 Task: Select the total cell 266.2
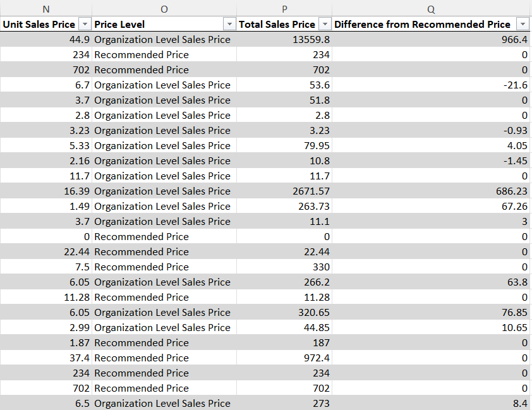click(284, 282)
